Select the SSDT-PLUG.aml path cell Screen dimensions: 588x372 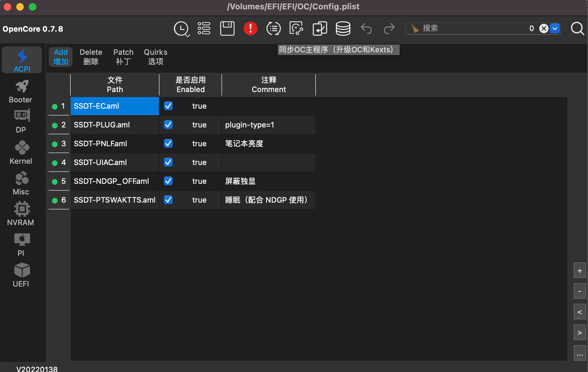(x=115, y=125)
